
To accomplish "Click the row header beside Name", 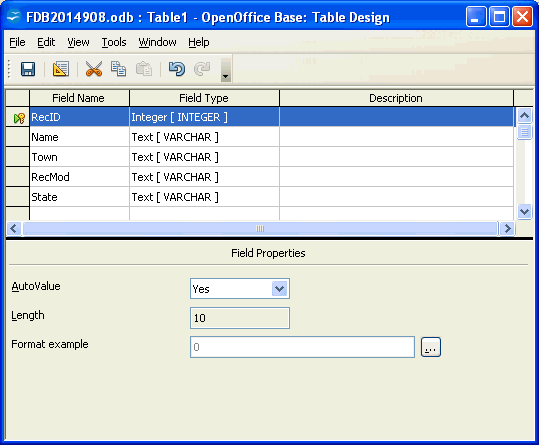I will tap(18, 137).
